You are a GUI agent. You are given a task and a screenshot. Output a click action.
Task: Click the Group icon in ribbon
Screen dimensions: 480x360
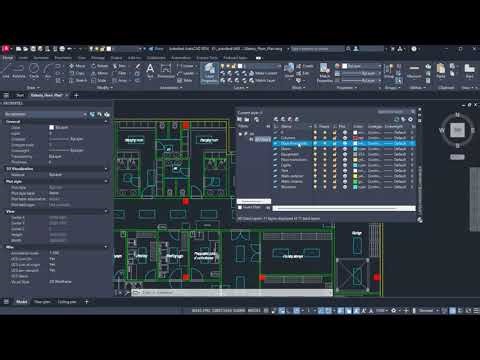pos(389,71)
